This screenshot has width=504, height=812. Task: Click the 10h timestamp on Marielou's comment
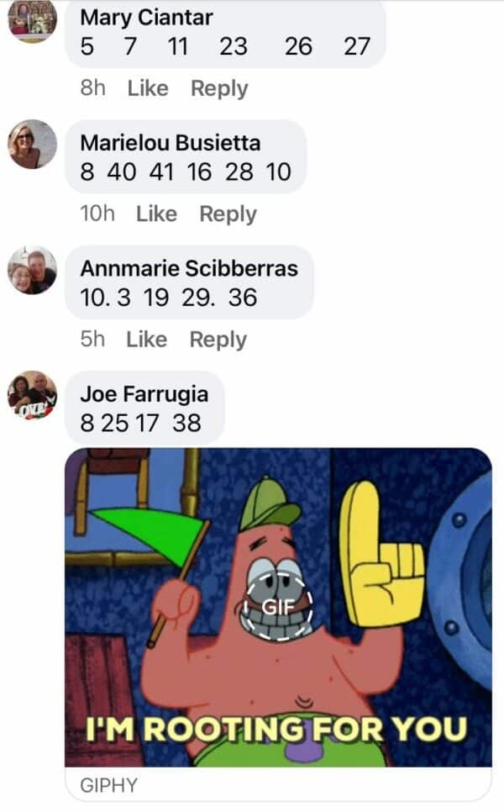(97, 214)
